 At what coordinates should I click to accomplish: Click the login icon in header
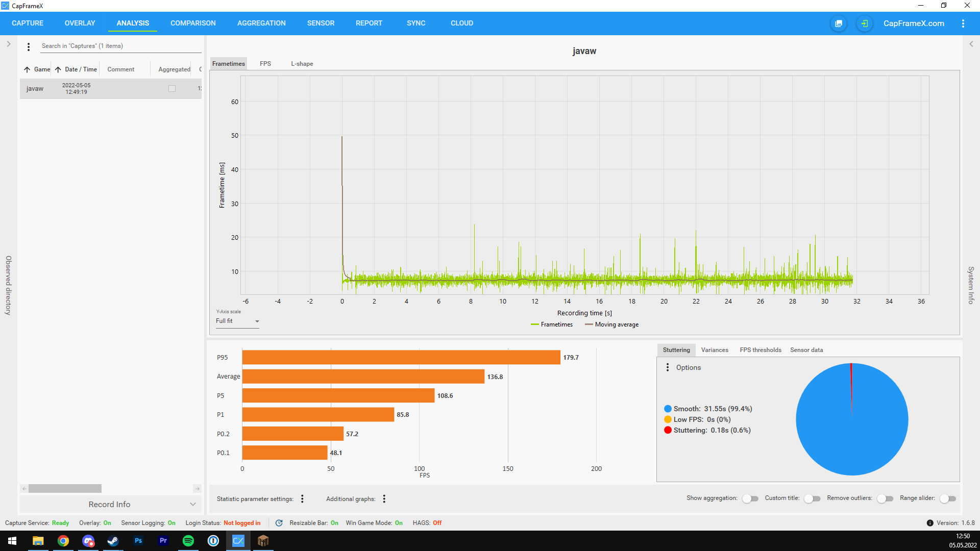click(x=864, y=23)
